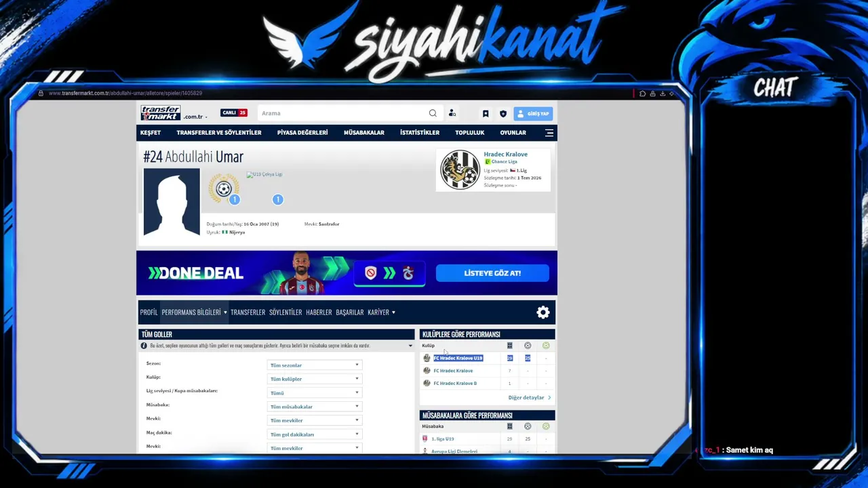Click the golden trophy laurel badge
868x488 pixels.
(x=224, y=189)
